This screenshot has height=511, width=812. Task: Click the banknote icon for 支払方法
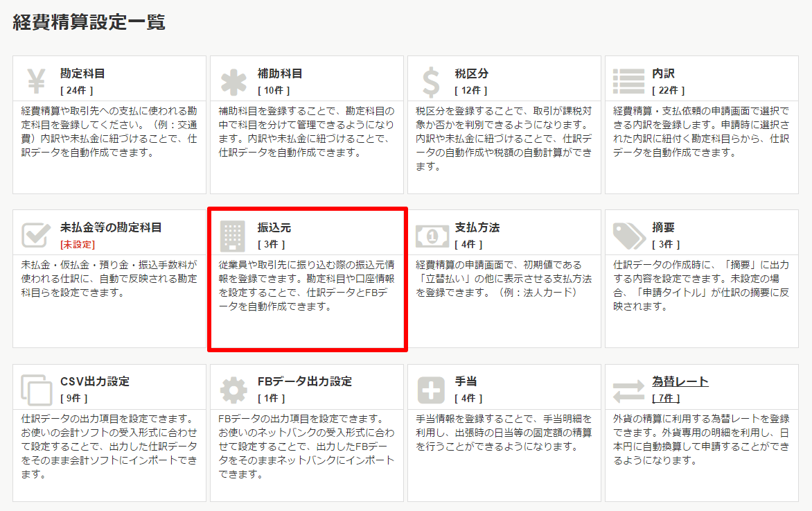(x=432, y=236)
